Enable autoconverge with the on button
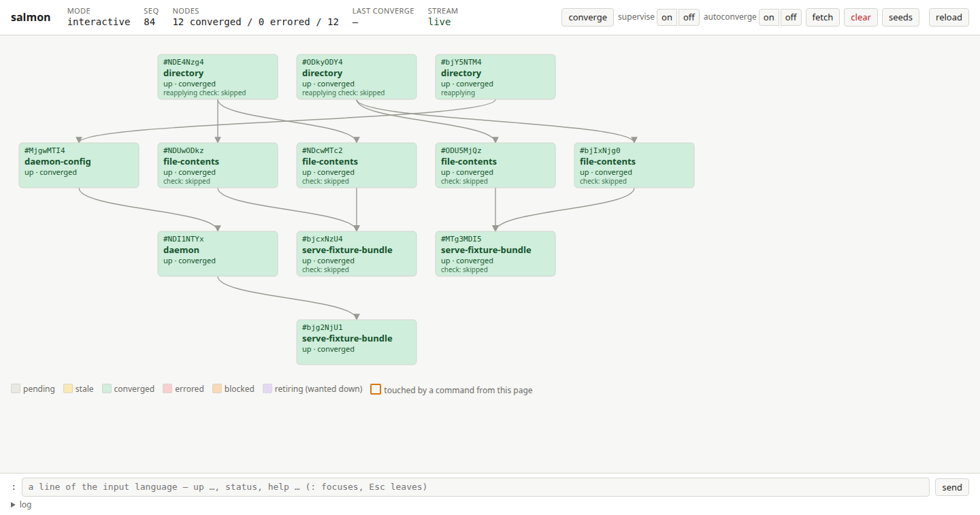 (x=769, y=17)
